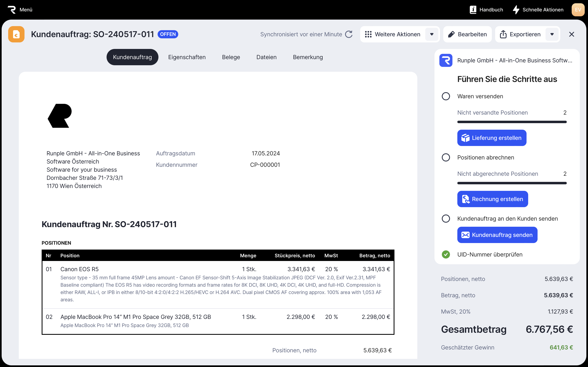The height and width of the screenshot is (367, 588).
Task: Click the Runple logo in top bar
Action: (x=11, y=10)
